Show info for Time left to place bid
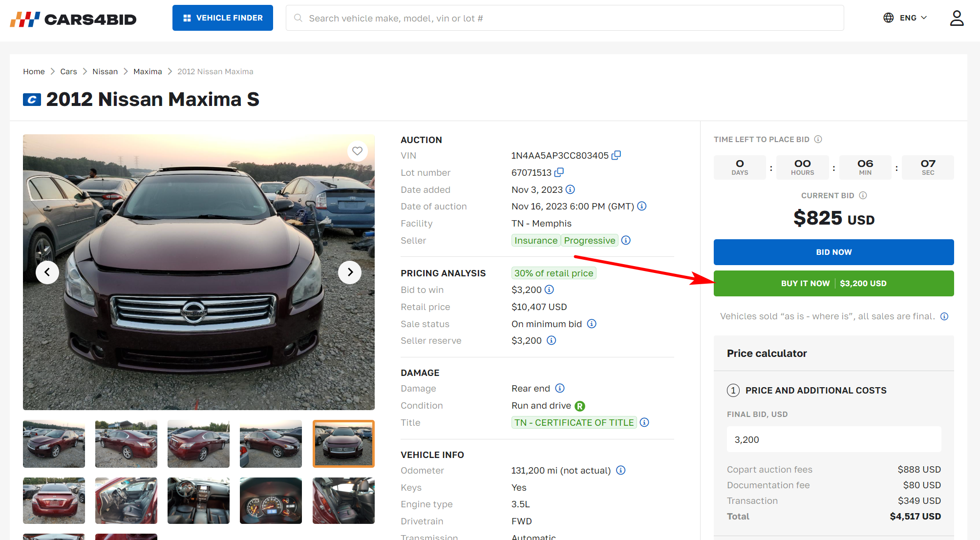This screenshot has height=540, width=980. click(x=818, y=139)
